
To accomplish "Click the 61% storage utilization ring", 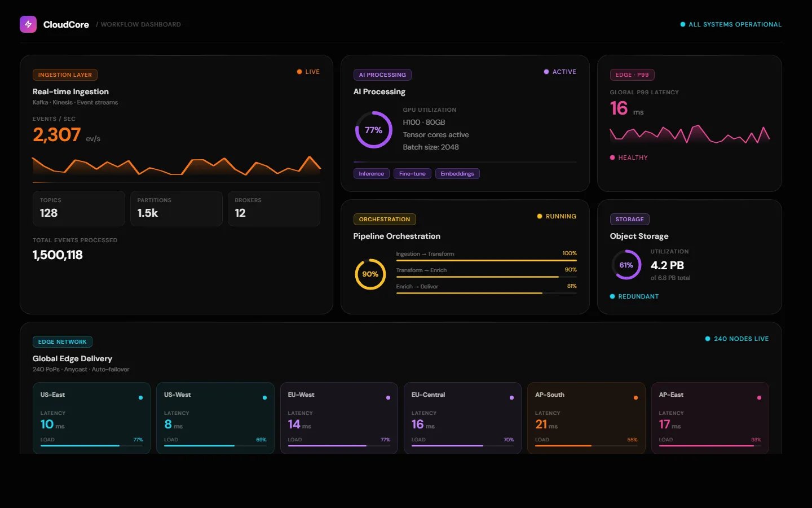I will tap(626, 264).
